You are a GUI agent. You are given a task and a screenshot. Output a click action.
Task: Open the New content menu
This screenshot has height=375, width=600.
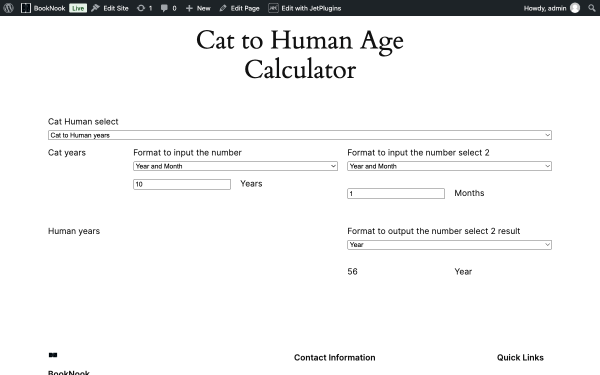198,8
